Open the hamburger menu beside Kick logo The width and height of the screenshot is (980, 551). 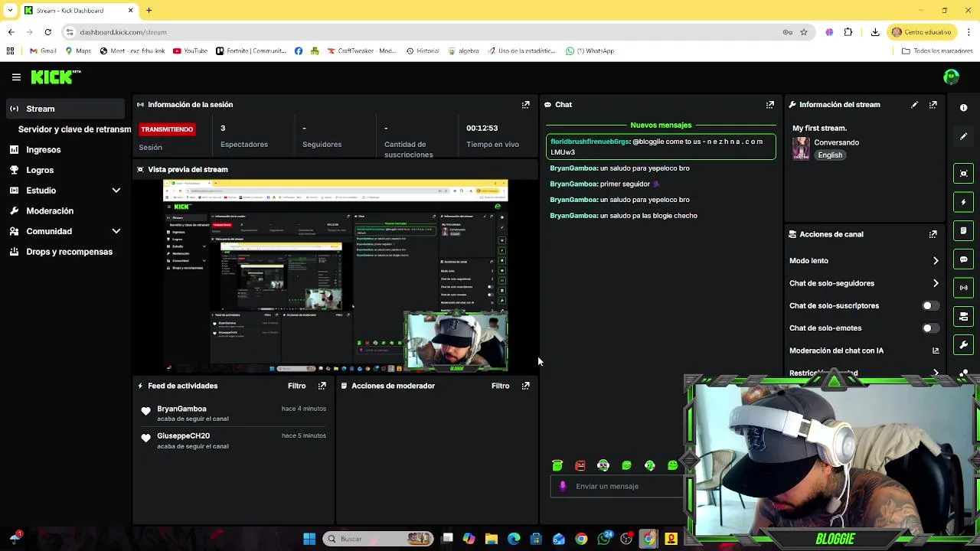pos(16,77)
